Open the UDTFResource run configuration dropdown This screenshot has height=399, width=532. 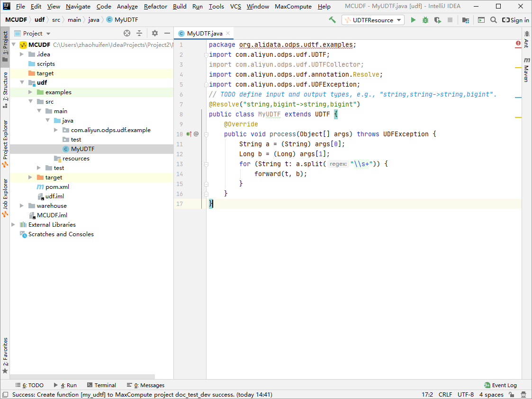(x=373, y=20)
